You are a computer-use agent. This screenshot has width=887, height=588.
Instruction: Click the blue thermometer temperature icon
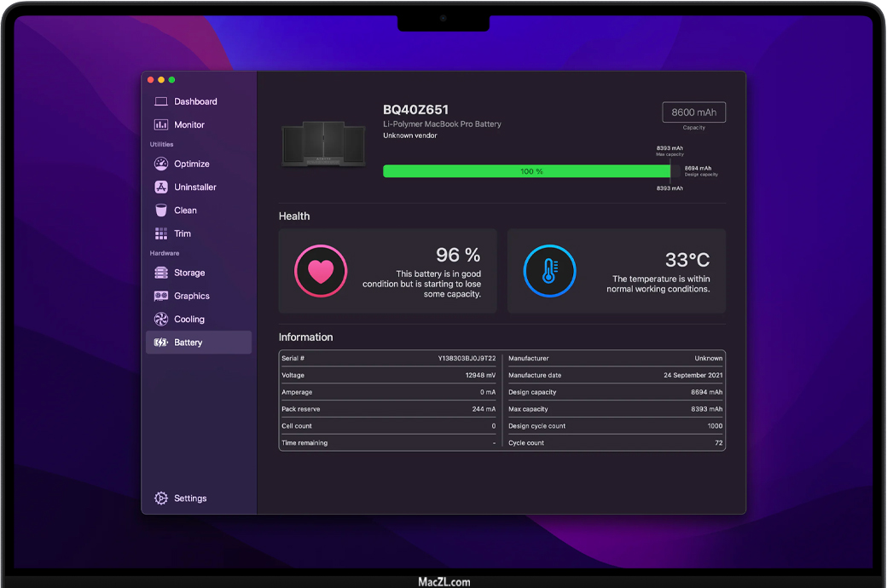(549, 271)
